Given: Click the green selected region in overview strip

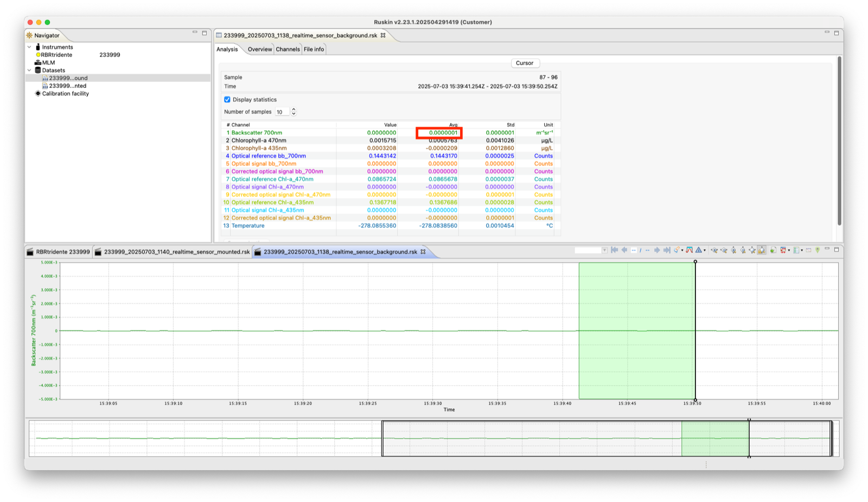Looking at the screenshot, I should click(x=715, y=439).
